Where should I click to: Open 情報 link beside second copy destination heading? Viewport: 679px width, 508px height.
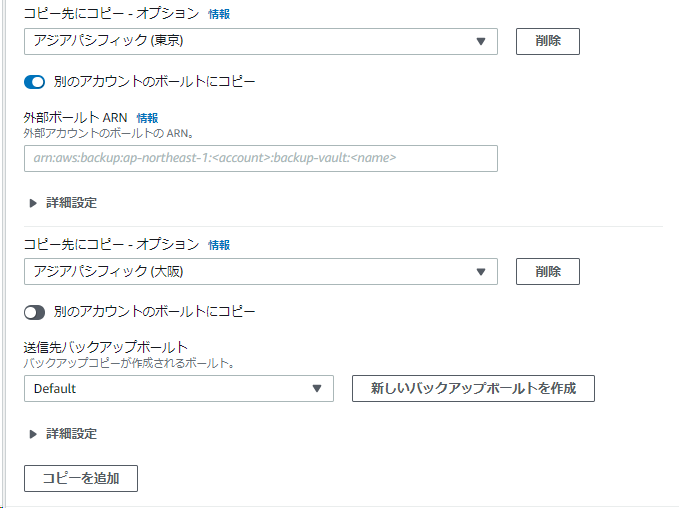(219, 245)
